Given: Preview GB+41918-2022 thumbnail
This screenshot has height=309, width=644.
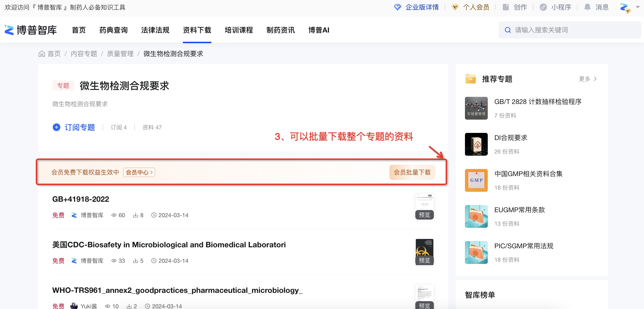Looking at the screenshot, I should point(425,206).
